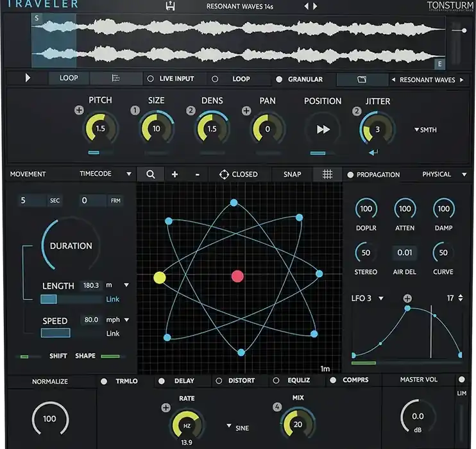This screenshot has width=476, height=449.
Task: Click the LENGTH slider bar
Action: (72, 300)
